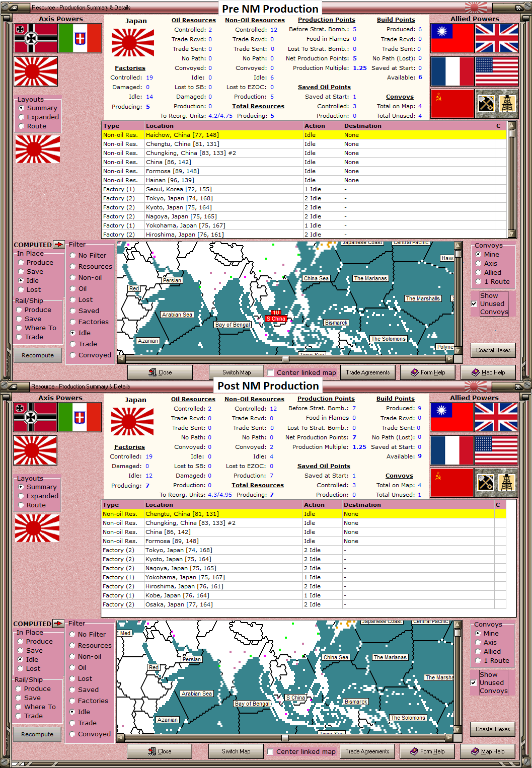Click Destination column header in Post NM window
This screenshot has height=768, width=532.
418,505
